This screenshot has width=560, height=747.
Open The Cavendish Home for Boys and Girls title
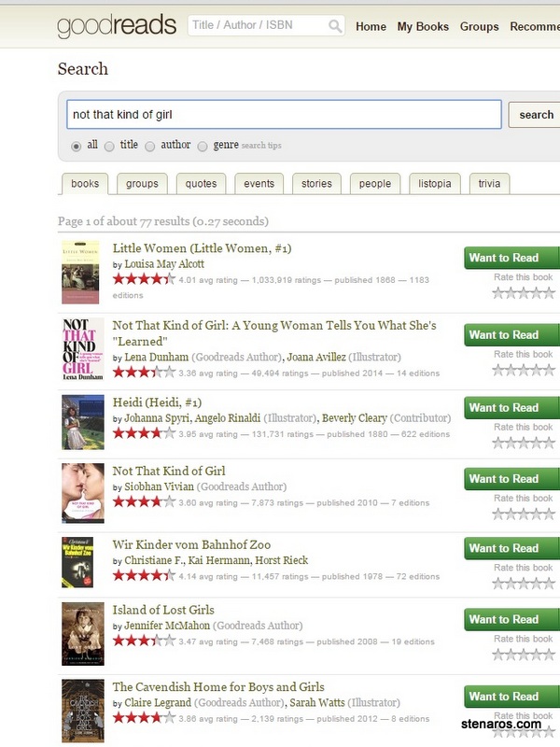[218, 687]
